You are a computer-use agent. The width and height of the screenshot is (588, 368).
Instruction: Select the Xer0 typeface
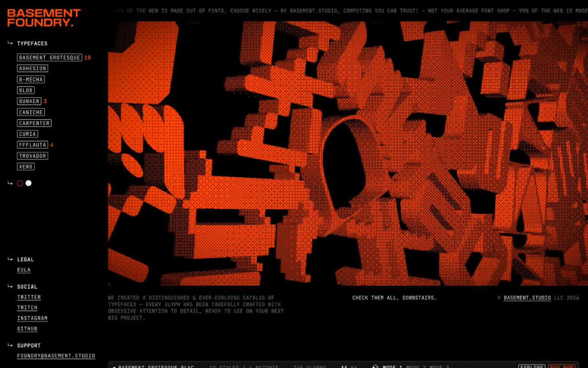point(26,167)
